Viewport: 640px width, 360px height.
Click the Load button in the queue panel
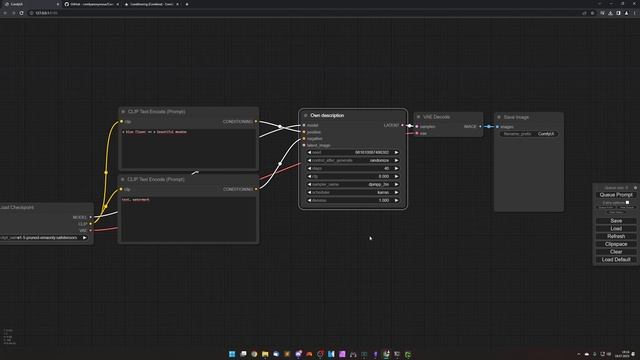(x=616, y=229)
